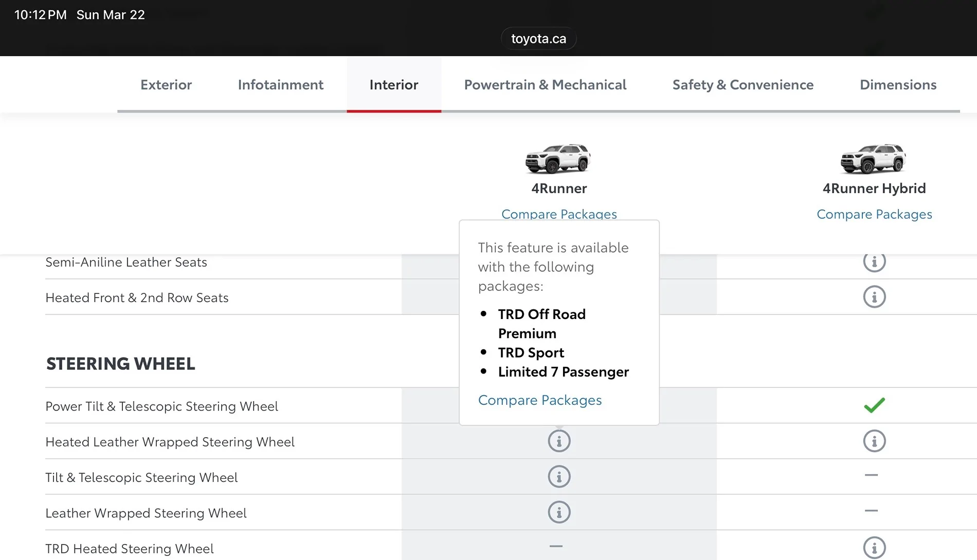
Task: Select the Interior tab
Action: 393,85
